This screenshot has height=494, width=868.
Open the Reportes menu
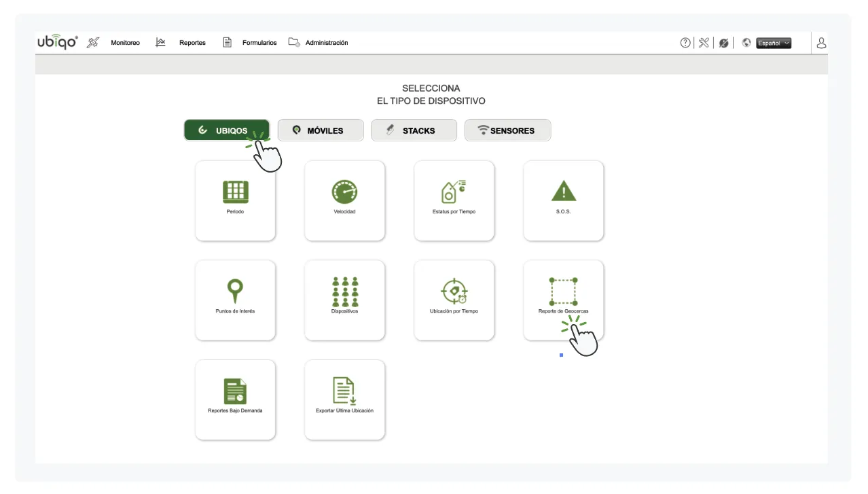(192, 43)
